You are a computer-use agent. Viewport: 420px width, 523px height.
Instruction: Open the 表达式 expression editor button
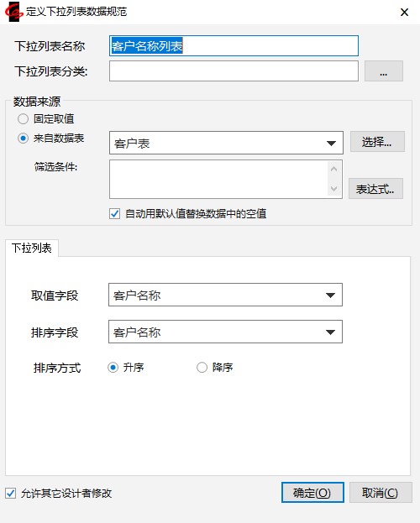375,189
